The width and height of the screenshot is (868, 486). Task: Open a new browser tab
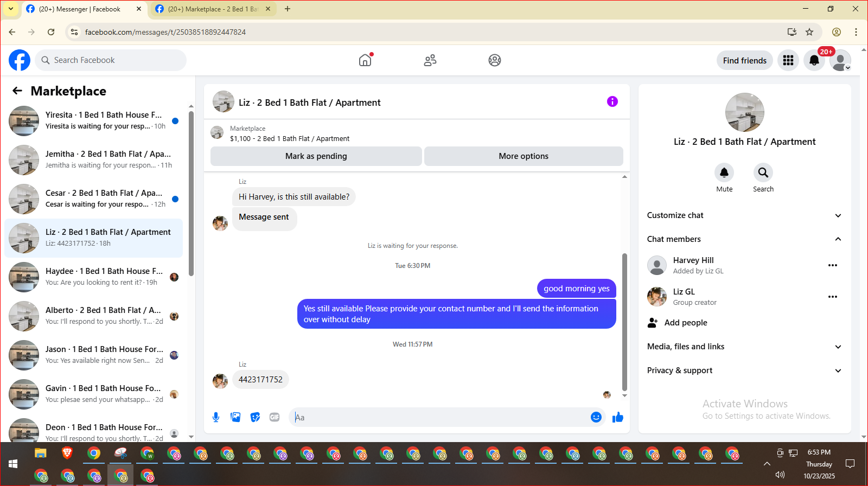pos(288,9)
